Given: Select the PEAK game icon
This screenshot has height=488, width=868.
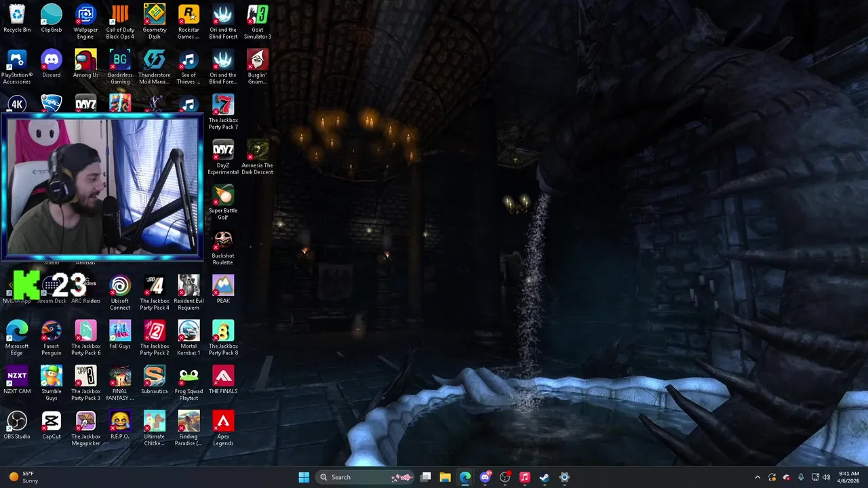Looking at the screenshot, I should point(223,289).
